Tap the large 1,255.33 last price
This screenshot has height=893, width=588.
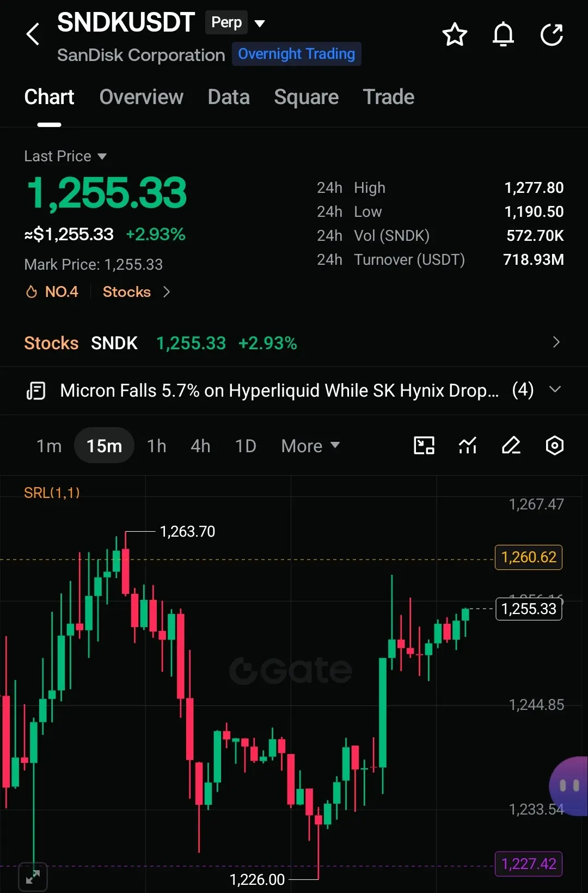[x=107, y=193]
